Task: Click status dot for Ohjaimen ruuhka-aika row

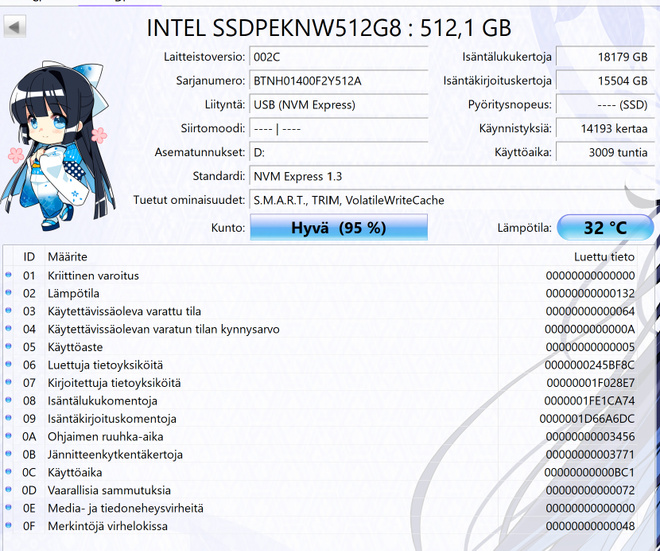Action: point(8,436)
